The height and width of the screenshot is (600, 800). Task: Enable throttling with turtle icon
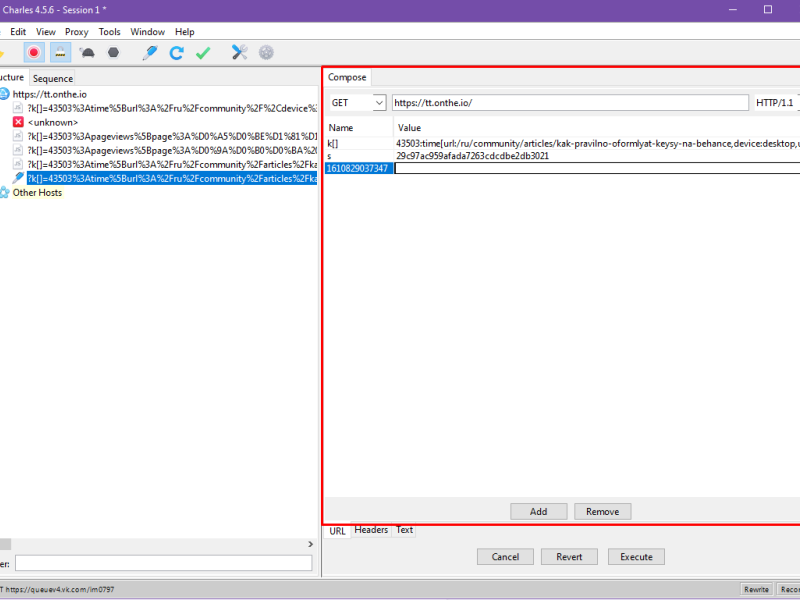[87, 53]
